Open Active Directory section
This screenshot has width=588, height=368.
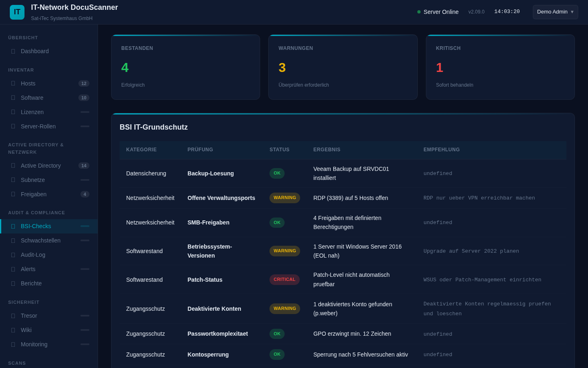click(49, 166)
